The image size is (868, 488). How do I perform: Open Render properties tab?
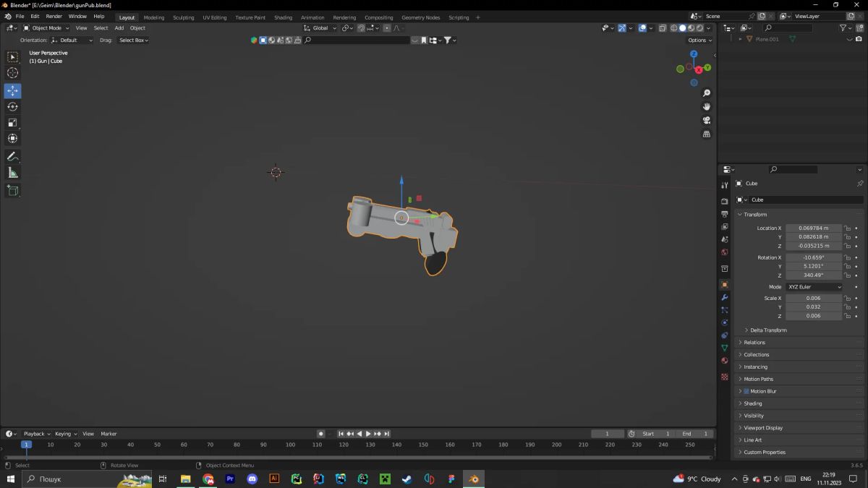point(724,201)
